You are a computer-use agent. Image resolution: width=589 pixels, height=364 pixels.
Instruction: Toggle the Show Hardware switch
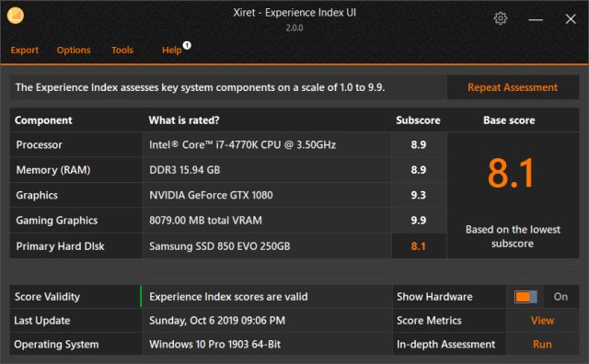pyautogui.click(x=525, y=297)
